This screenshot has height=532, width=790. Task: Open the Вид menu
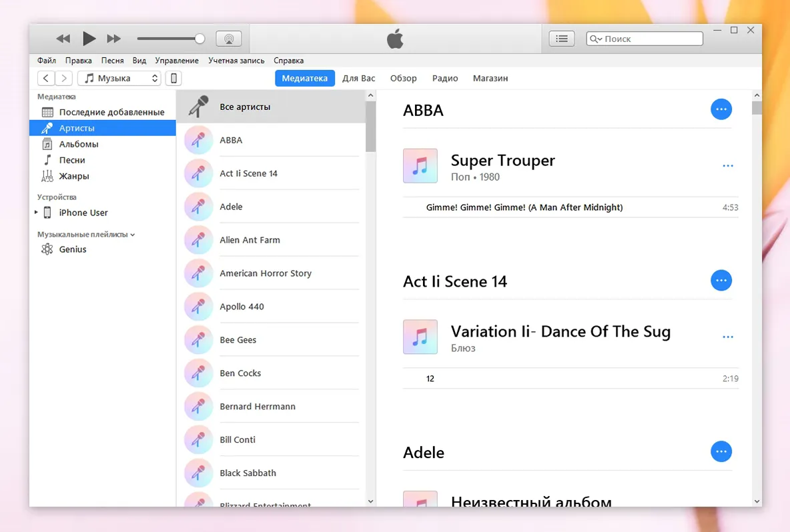[139, 61]
